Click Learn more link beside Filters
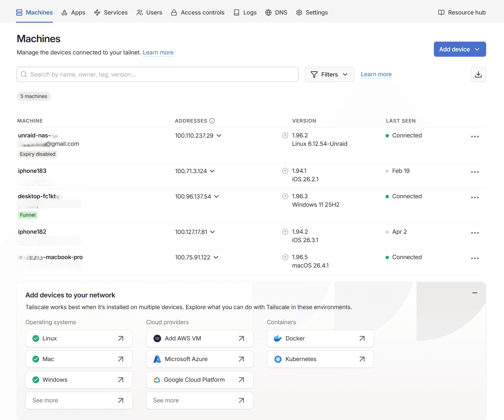The image size is (504, 420). 376,74
